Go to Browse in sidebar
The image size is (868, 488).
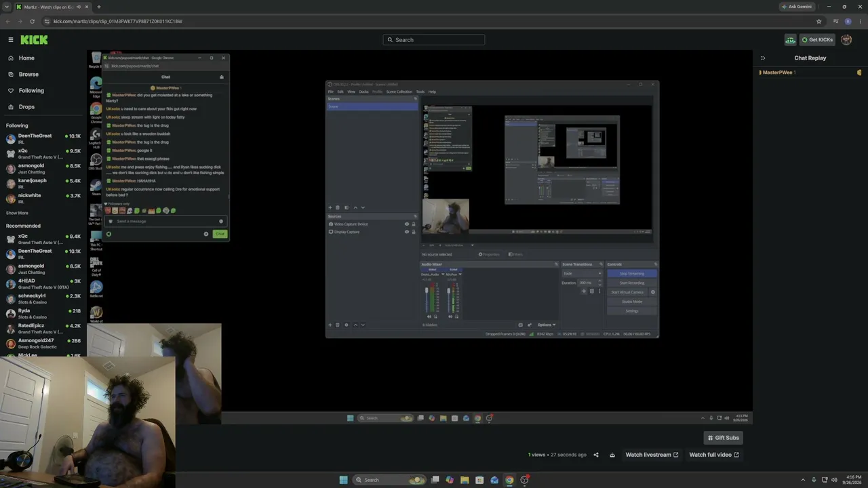pyautogui.click(x=28, y=75)
